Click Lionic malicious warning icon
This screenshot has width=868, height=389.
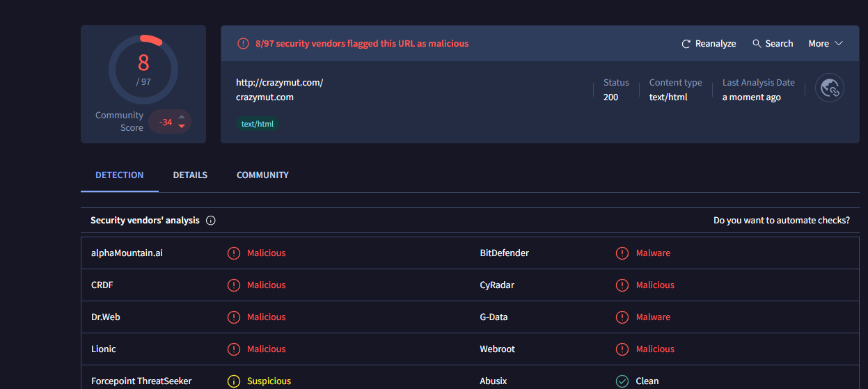click(234, 349)
